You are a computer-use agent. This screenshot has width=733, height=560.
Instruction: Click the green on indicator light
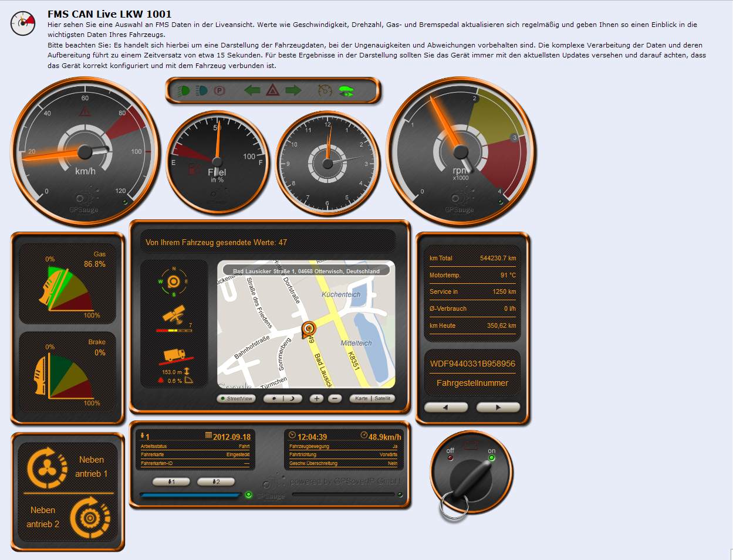click(x=492, y=458)
